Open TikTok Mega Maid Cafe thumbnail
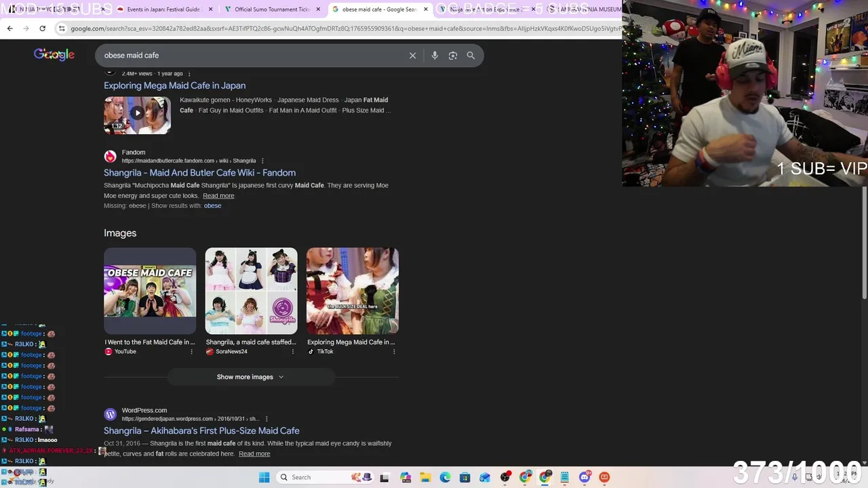 (353, 291)
